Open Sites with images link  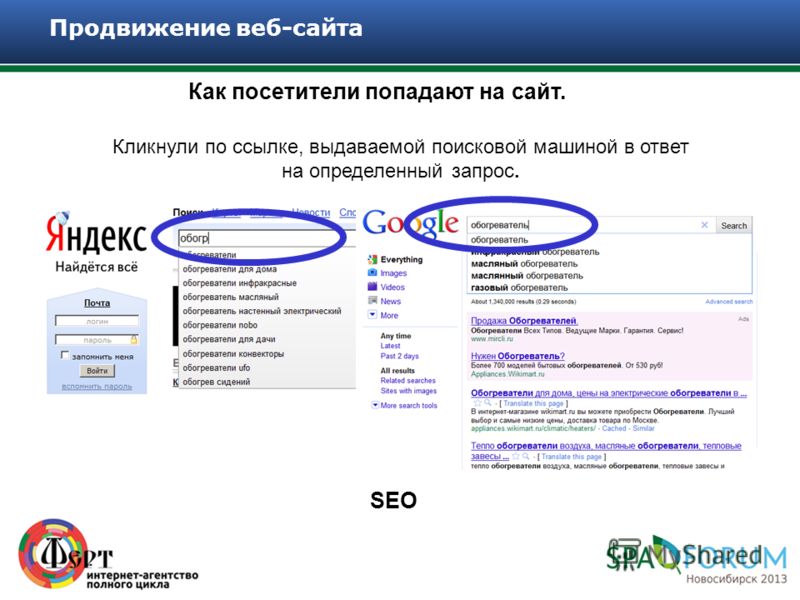point(409,391)
